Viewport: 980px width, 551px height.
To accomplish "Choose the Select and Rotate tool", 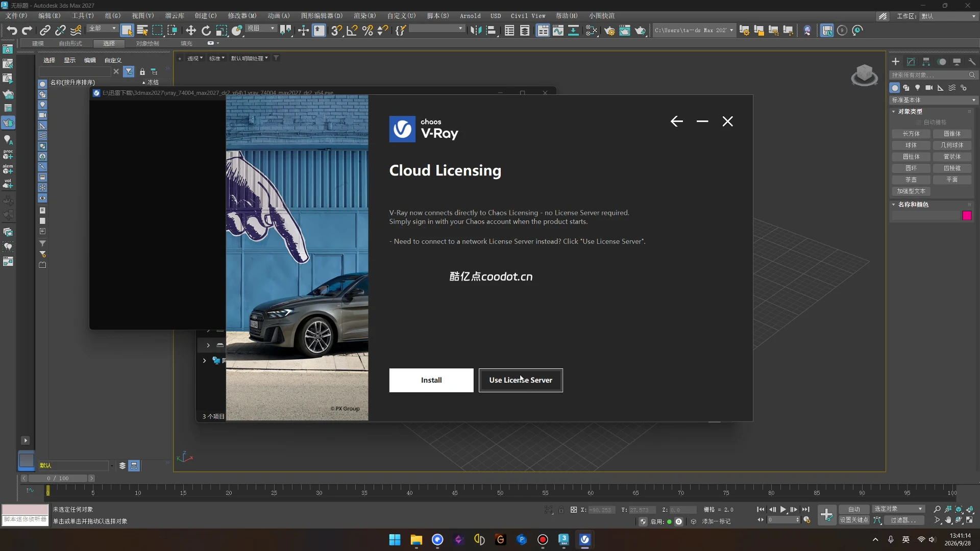I will tap(206, 31).
